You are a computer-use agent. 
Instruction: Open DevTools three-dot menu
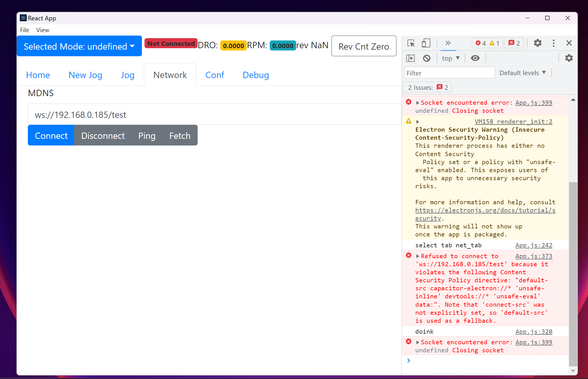pos(554,43)
